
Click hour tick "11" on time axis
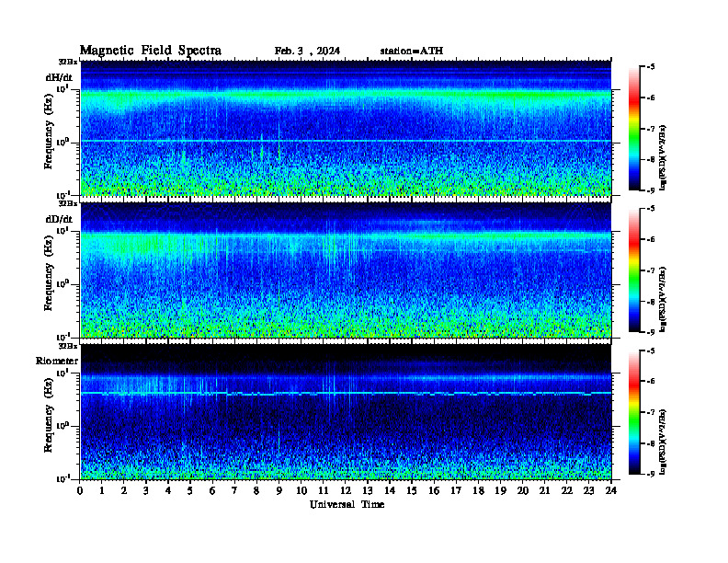click(324, 491)
